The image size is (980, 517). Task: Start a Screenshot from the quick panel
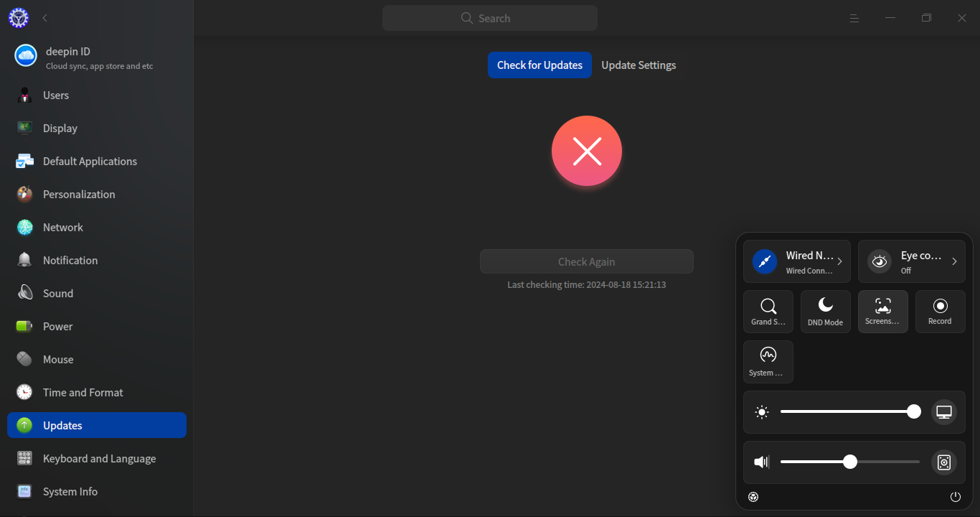(883, 312)
